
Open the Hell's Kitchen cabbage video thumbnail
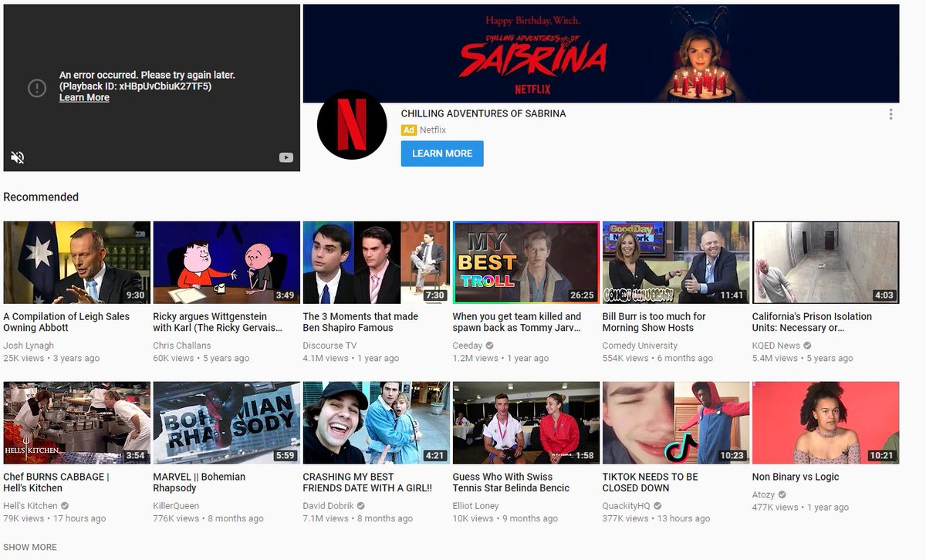[77, 423]
